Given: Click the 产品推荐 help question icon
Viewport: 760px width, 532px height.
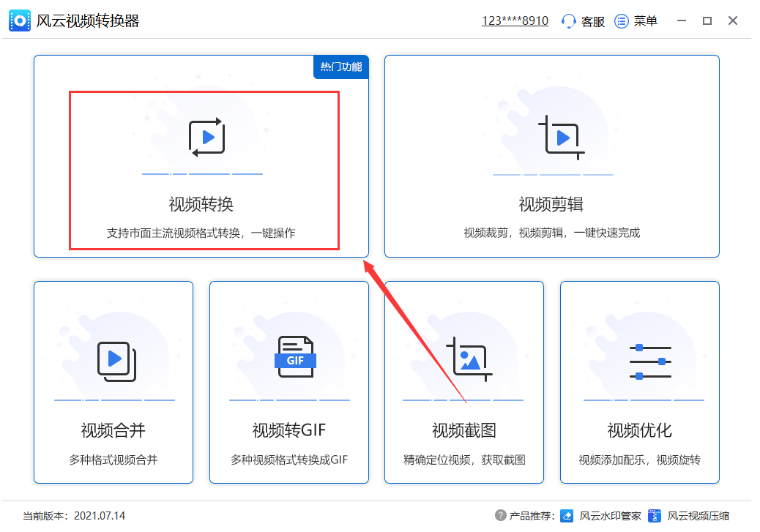Looking at the screenshot, I should [501, 515].
